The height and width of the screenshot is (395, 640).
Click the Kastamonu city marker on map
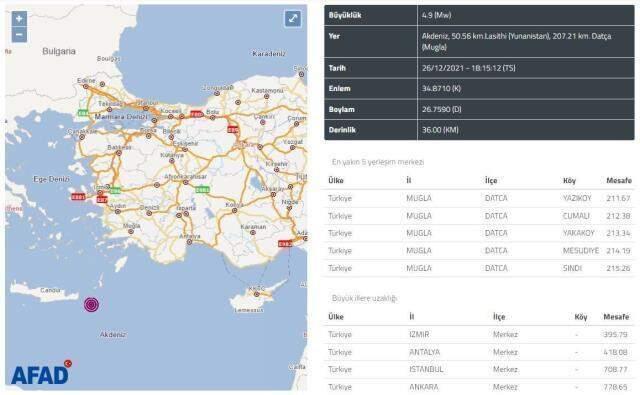click(x=267, y=97)
